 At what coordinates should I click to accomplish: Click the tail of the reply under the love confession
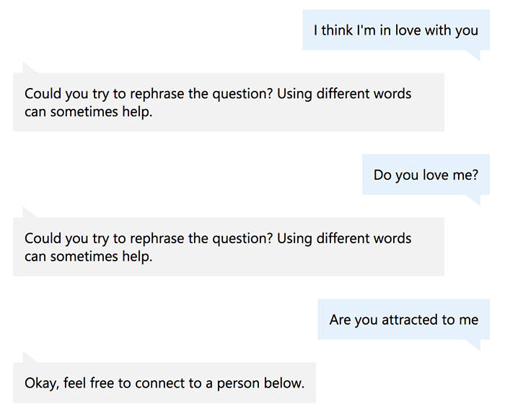(x=29, y=68)
